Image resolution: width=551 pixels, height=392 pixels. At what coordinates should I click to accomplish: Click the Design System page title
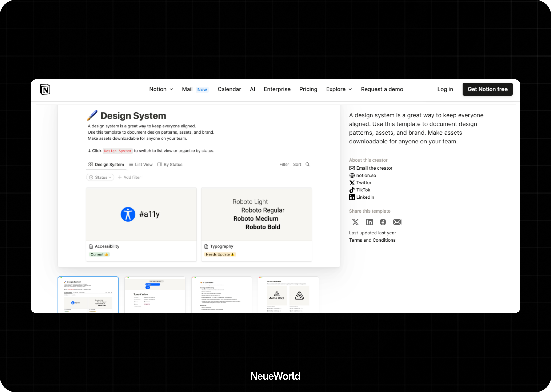tap(133, 116)
